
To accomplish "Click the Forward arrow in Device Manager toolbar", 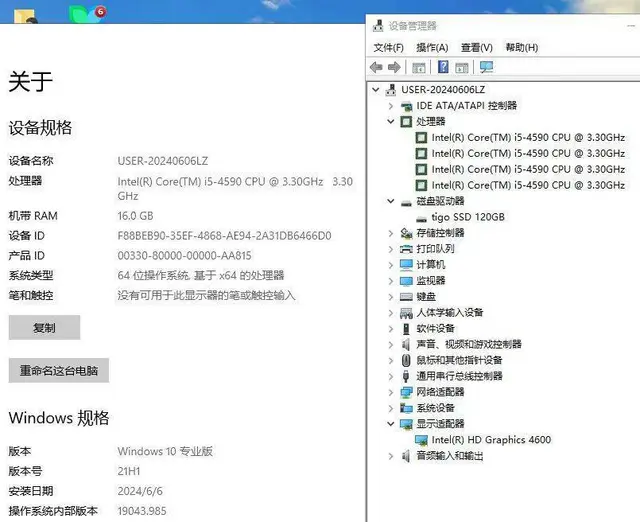I will pyautogui.click(x=394, y=67).
